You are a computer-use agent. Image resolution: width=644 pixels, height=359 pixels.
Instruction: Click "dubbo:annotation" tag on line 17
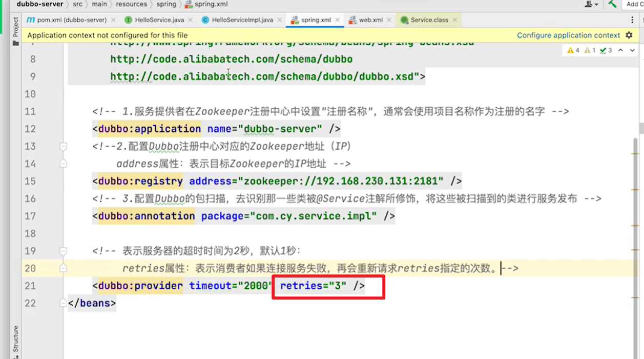tap(147, 216)
